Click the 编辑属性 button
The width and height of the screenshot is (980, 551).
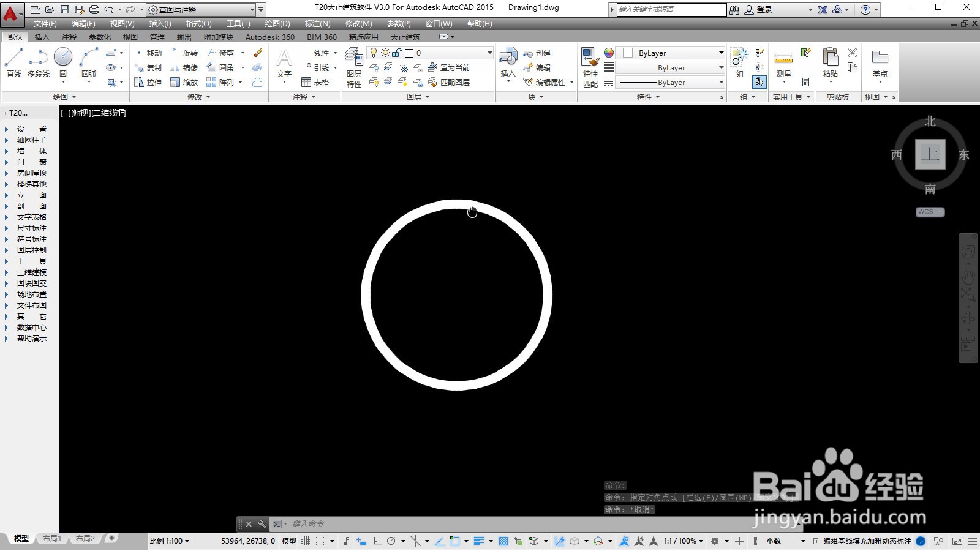pyautogui.click(x=545, y=82)
